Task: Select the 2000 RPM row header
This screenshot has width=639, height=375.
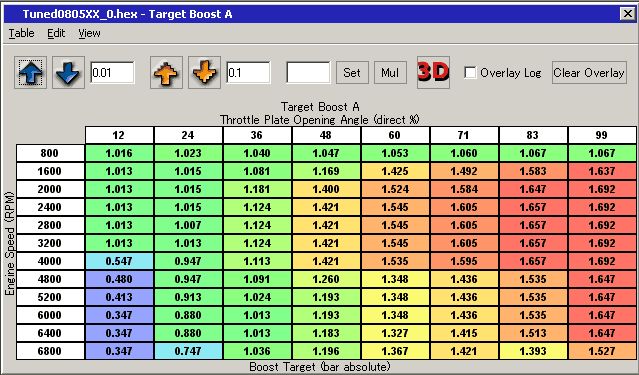Action: 50,189
